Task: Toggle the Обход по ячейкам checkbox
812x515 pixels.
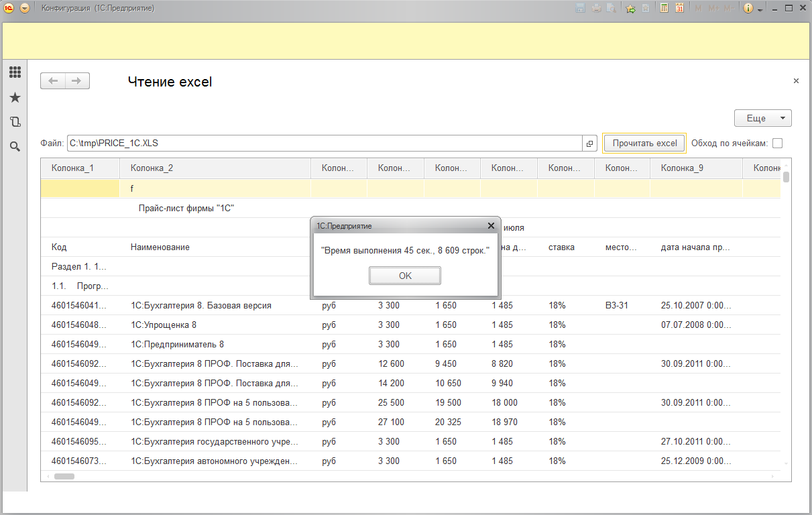Action: 777,143
